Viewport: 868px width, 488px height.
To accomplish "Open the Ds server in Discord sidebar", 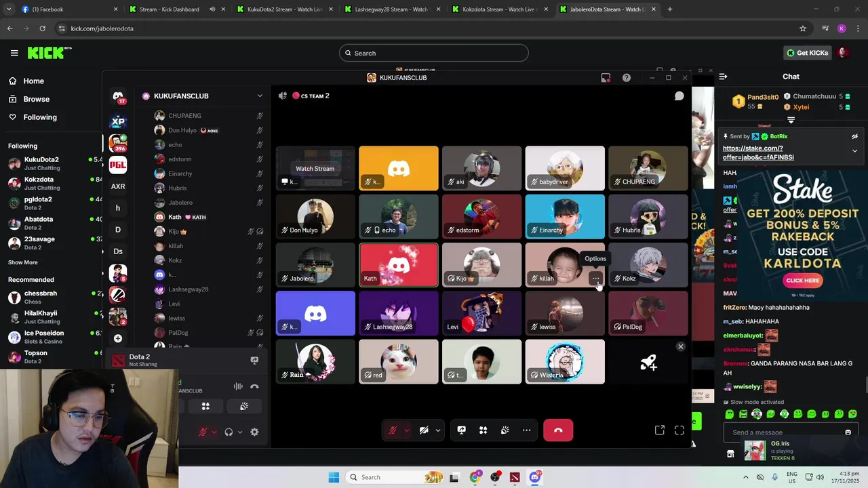I will [118, 251].
